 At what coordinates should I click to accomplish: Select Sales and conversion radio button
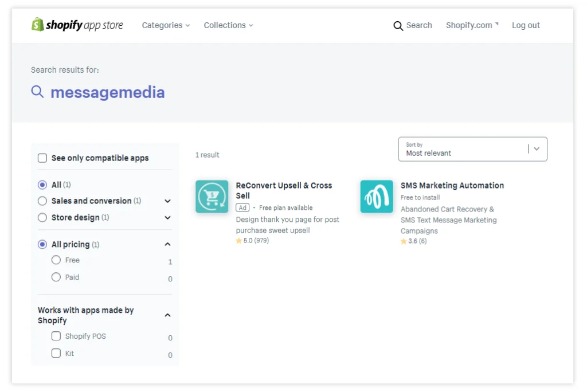42,201
